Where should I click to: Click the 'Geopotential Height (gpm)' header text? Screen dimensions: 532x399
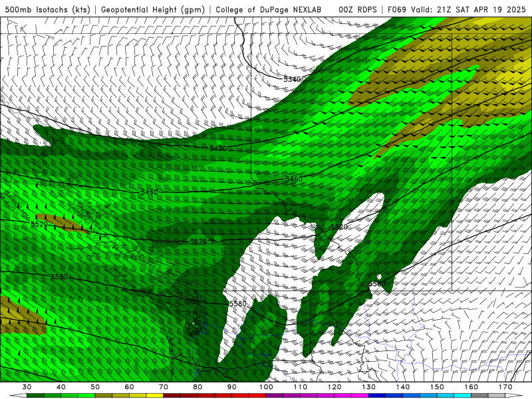(x=153, y=9)
